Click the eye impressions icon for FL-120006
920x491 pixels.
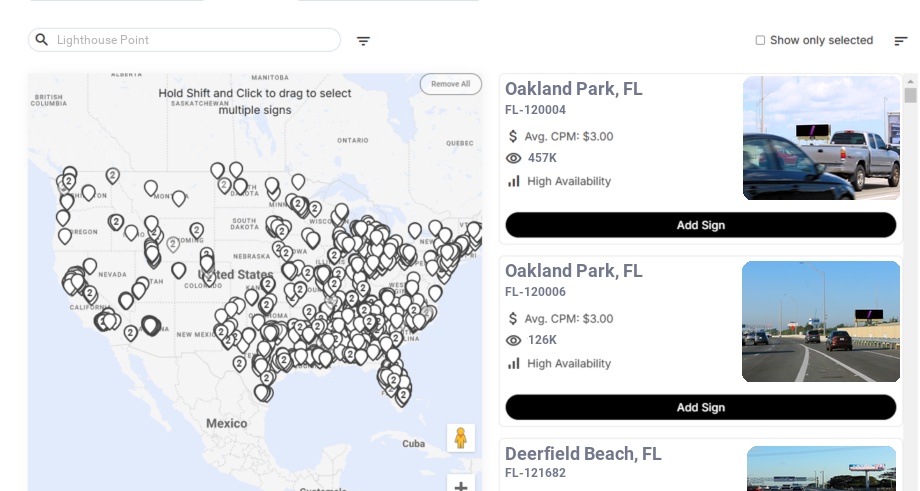point(514,340)
